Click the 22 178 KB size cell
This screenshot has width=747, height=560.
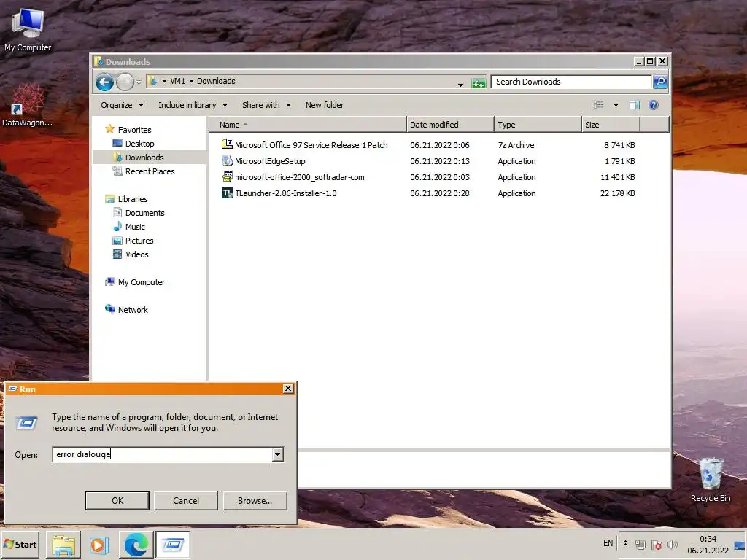click(x=617, y=193)
